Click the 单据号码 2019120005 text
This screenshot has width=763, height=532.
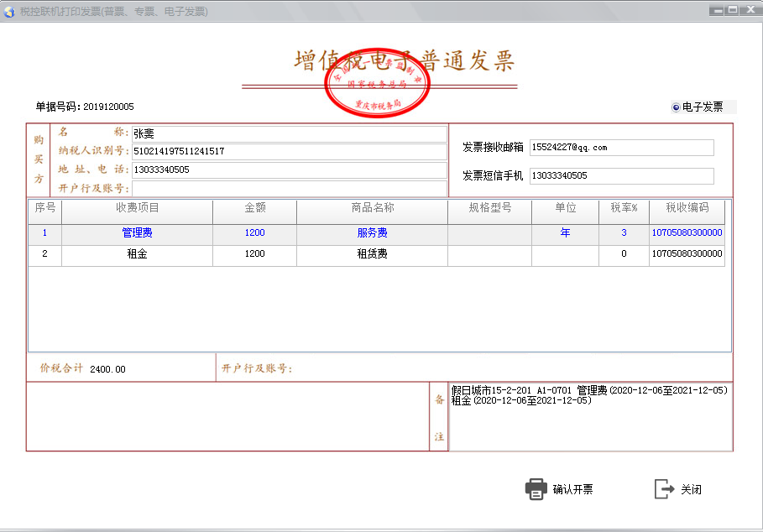coord(85,107)
